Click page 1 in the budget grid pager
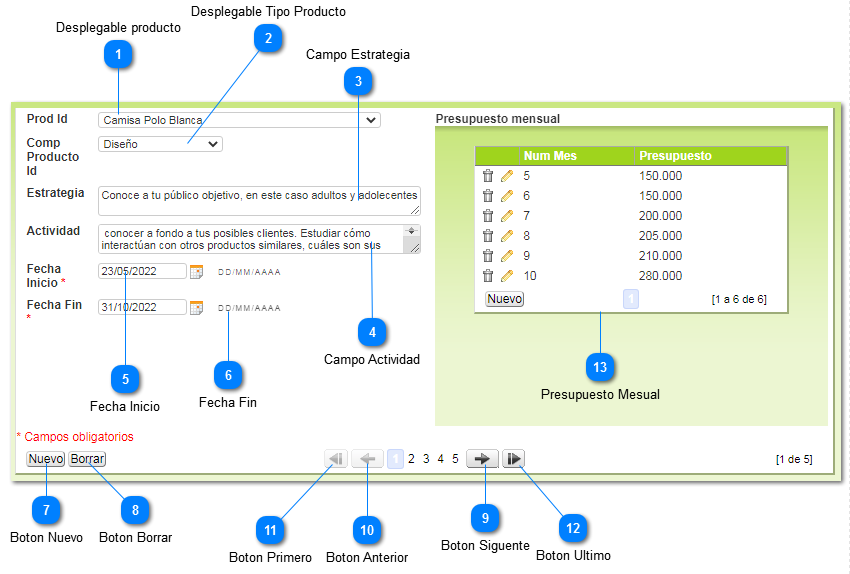 [x=630, y=299]
